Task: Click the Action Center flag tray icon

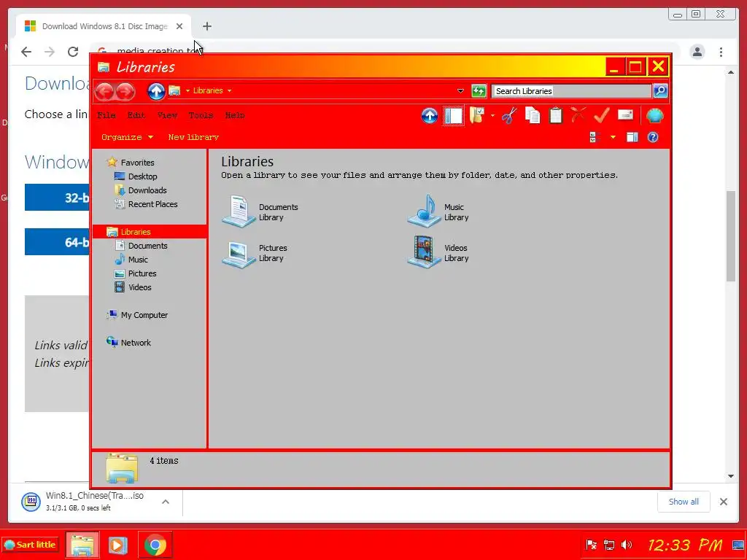Action: (x=591, y=545)
